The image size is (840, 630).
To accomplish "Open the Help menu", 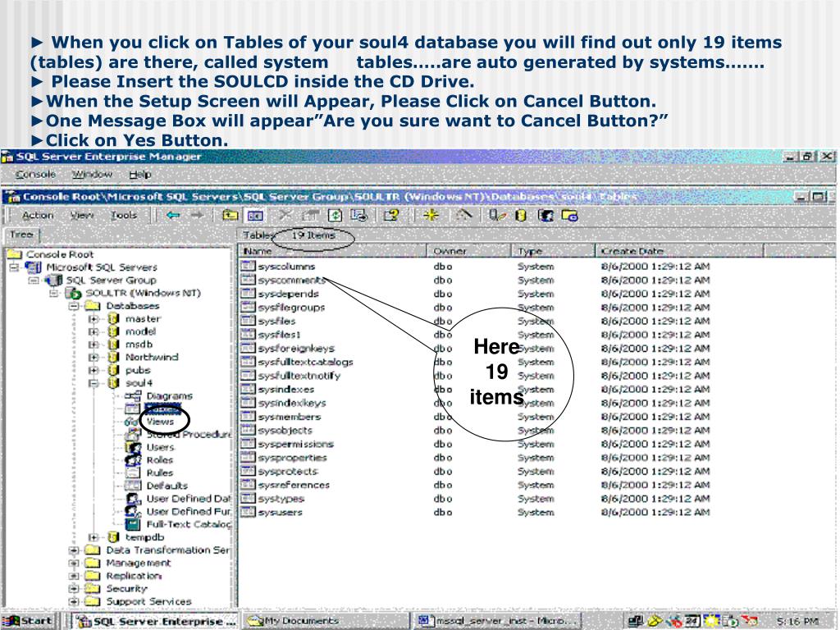I will 140,174.
